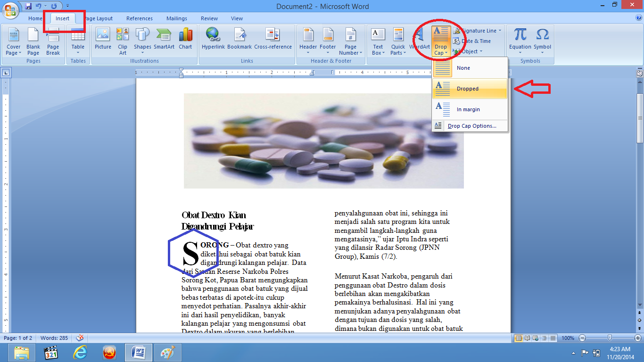Insert an Equation
The image size is (644, 362).
pyautogui.click(x=520, y=40)
